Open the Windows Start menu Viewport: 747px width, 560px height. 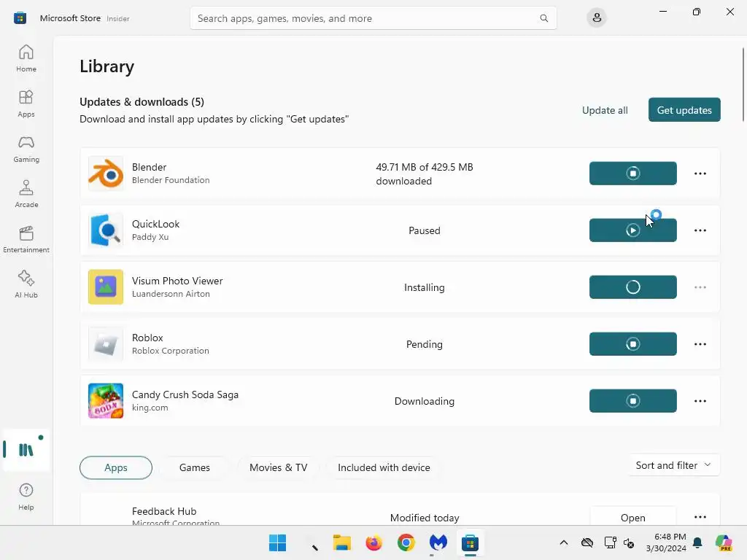[x=277, y=542]
